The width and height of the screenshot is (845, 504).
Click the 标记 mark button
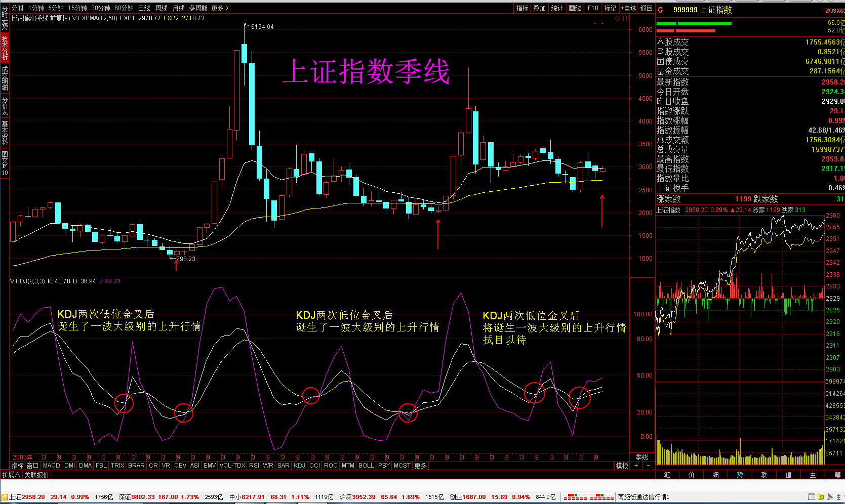coord(610,8)
